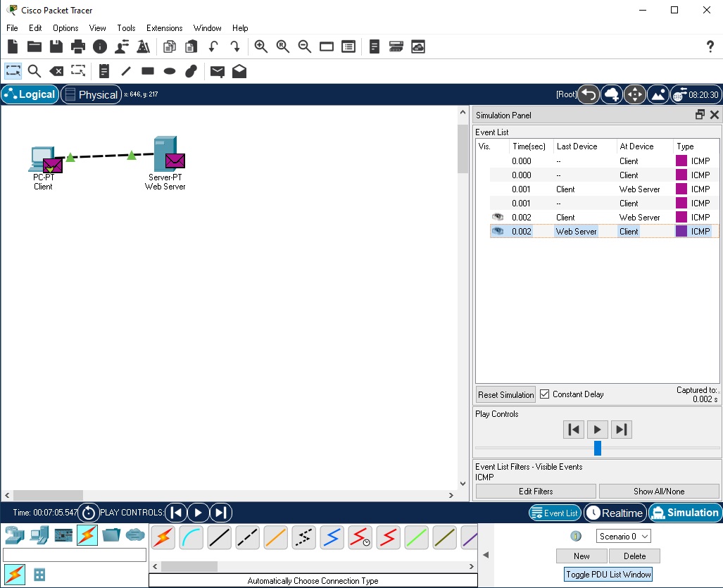This screenshot has height=588, width=723.
Task: Go back one event in Simulation Panel
Action: pos(574,430)
